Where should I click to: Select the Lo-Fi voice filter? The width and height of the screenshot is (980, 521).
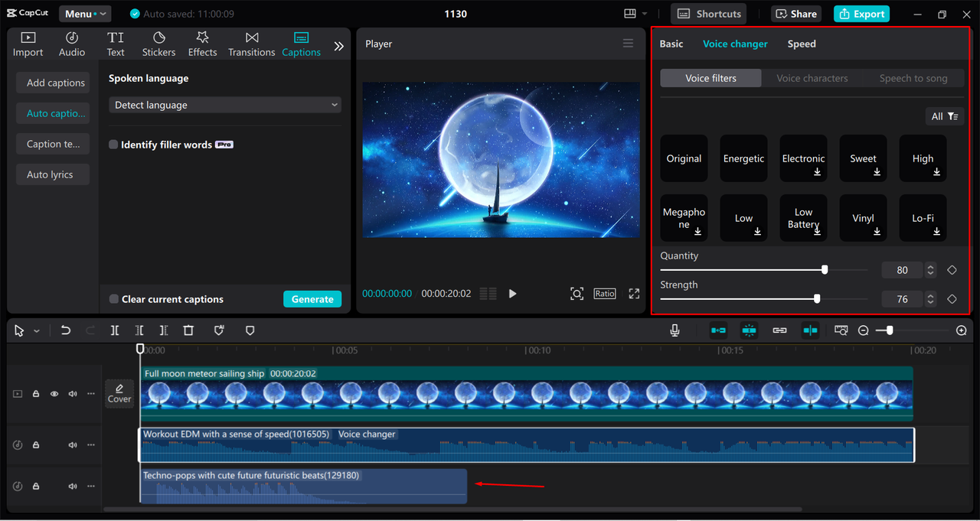923,218
